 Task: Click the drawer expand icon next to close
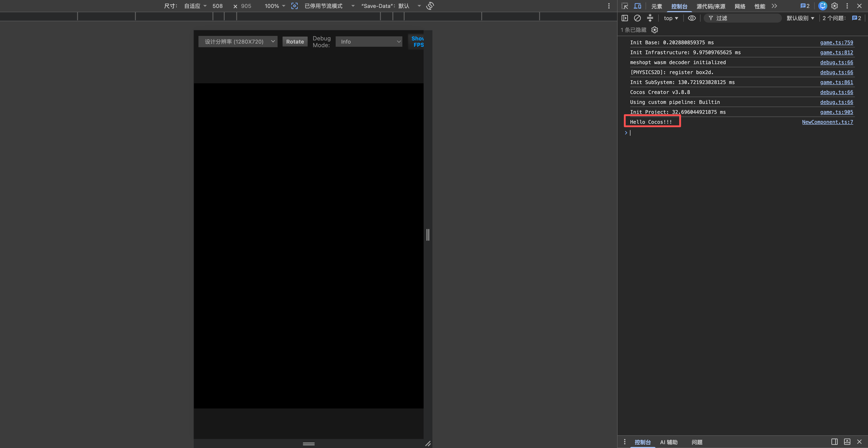[847, 442]
